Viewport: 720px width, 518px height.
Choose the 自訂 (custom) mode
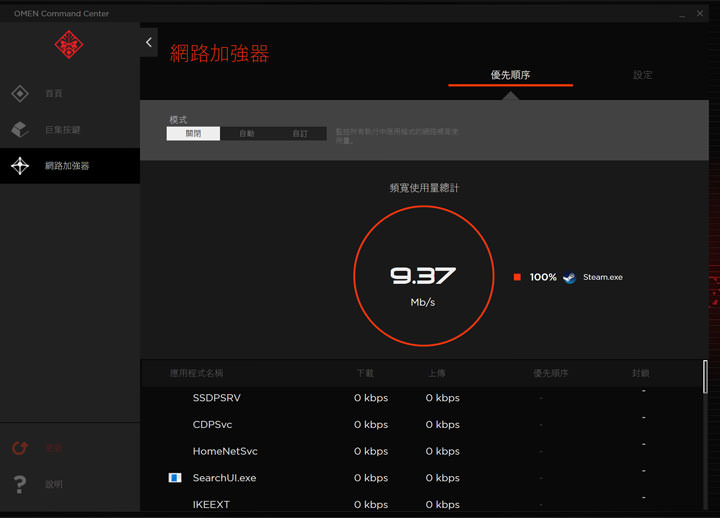coord(300,134)
